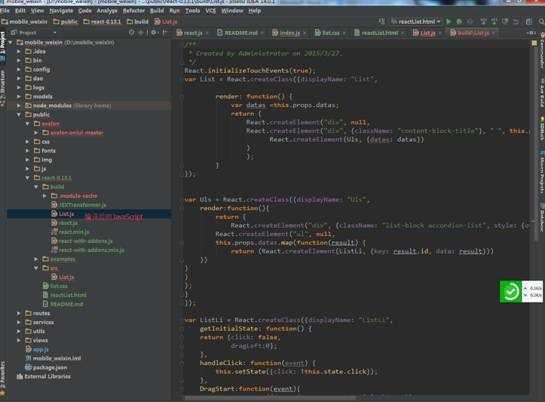545x402 pixels.
Task: Collapse the build folder in the tree
Action: click(36, 187)
